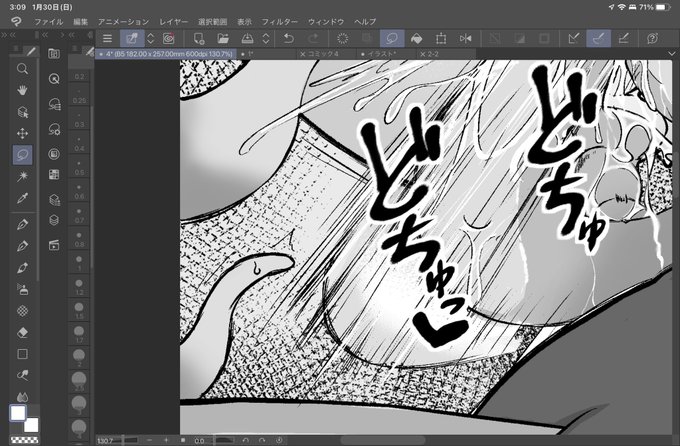Select the Move Layer tool

coord(22,134)
